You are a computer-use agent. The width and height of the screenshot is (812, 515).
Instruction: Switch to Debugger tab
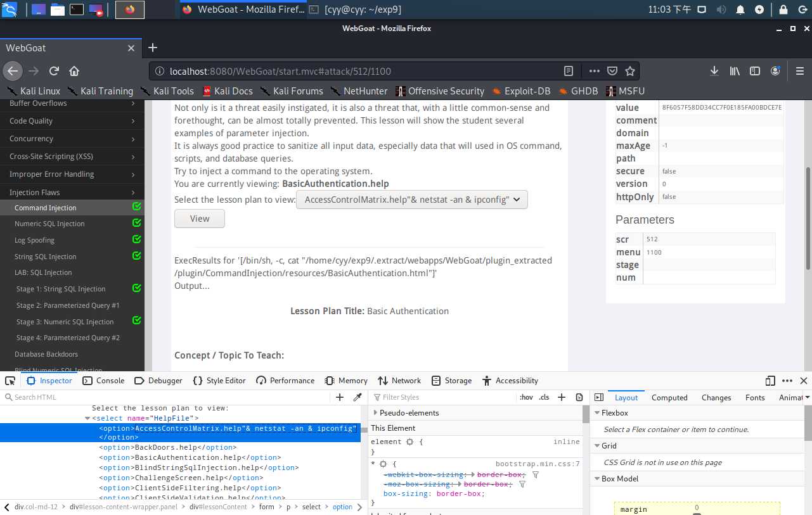click(x=158, y=381)
